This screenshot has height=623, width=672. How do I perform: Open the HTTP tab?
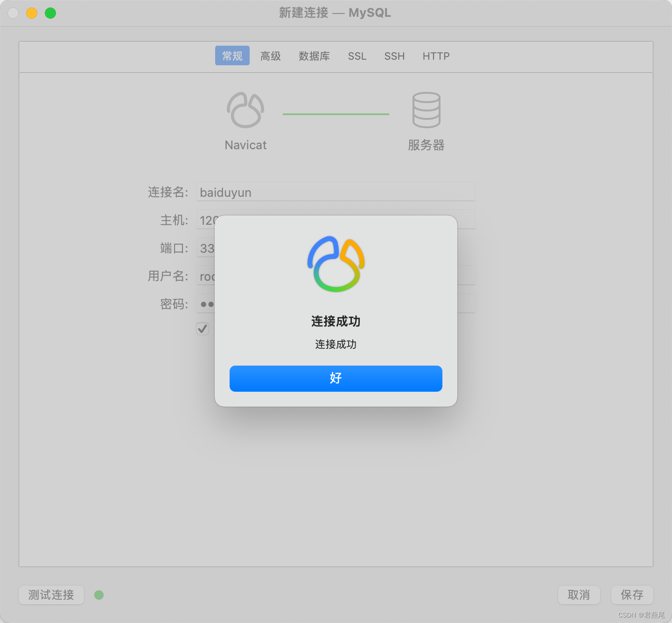pyautogui.click(x=436, y=56)
